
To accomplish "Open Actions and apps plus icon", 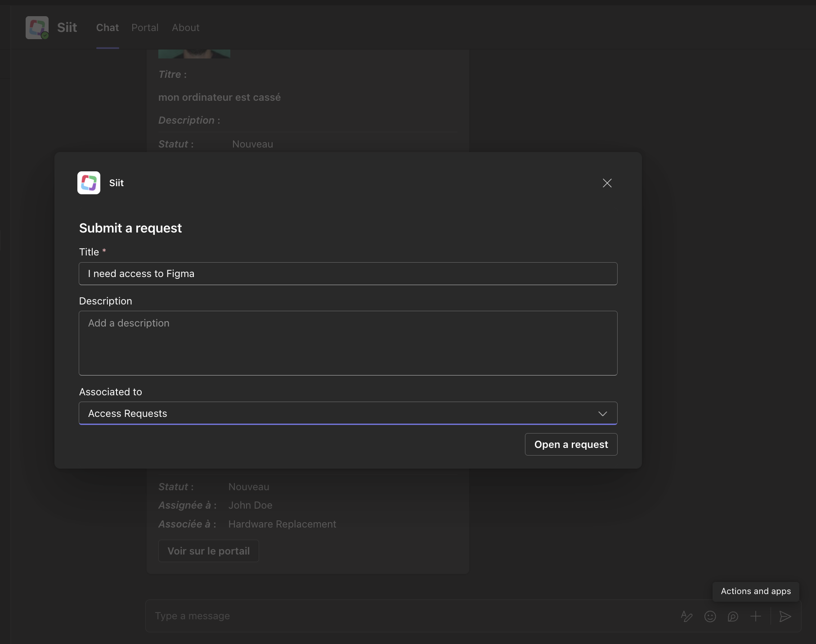I will point(756,616).
